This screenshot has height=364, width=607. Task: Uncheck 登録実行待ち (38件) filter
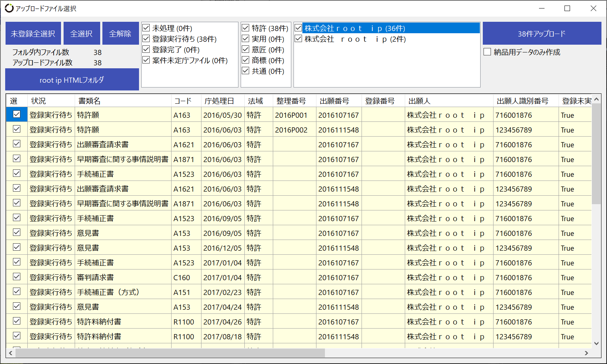pyautogui.click(x=146, y=39)
